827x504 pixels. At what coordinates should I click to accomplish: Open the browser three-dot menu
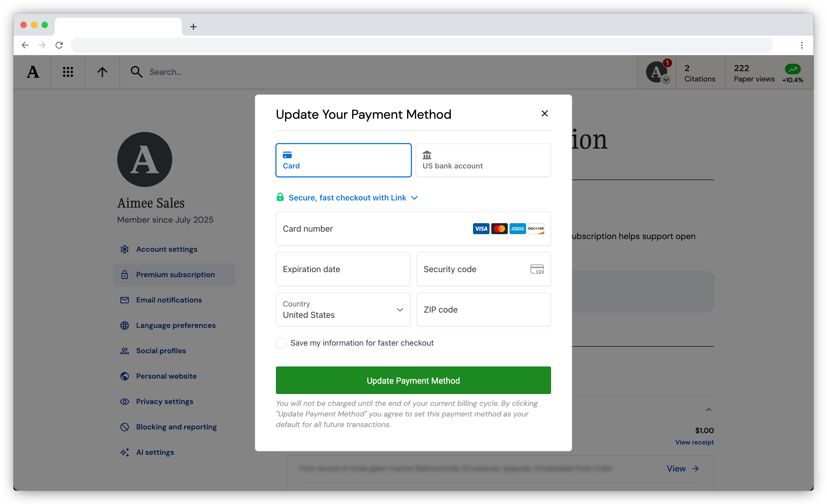(802, 45)
